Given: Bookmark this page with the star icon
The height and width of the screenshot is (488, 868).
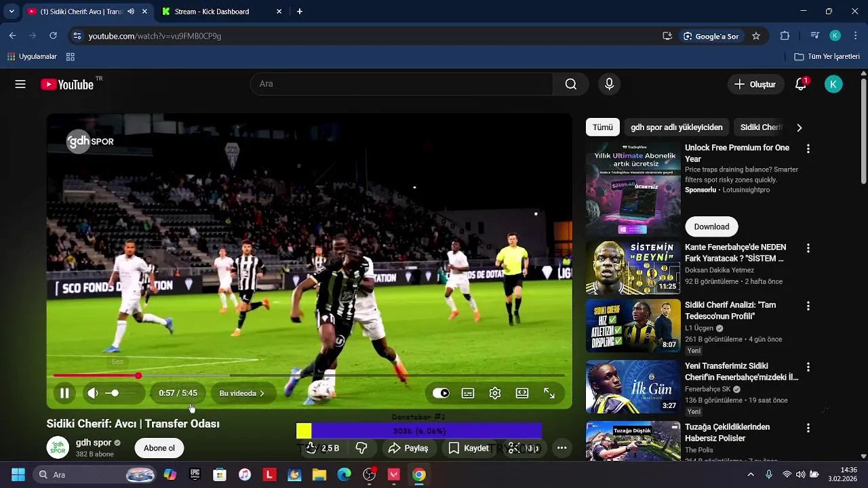Looking at the screenshot, I should 756,36.
